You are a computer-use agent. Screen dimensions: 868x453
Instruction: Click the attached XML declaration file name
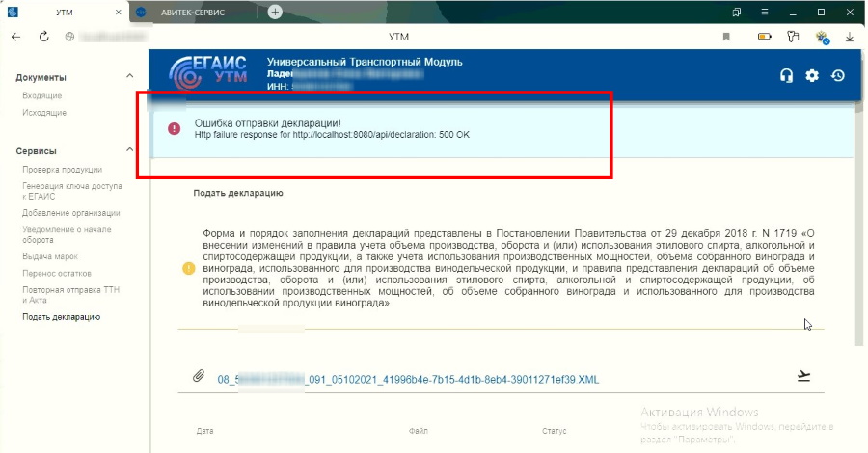(408, 380)
